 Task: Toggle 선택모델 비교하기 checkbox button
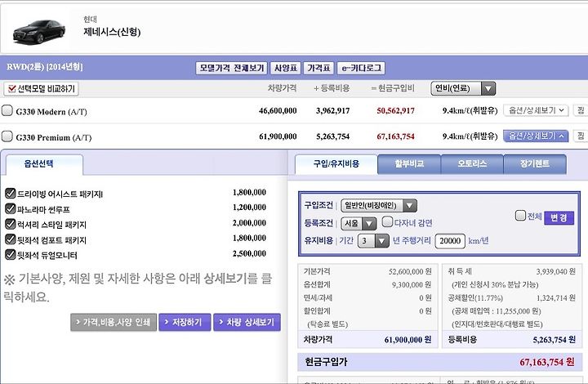click(41, 89)
